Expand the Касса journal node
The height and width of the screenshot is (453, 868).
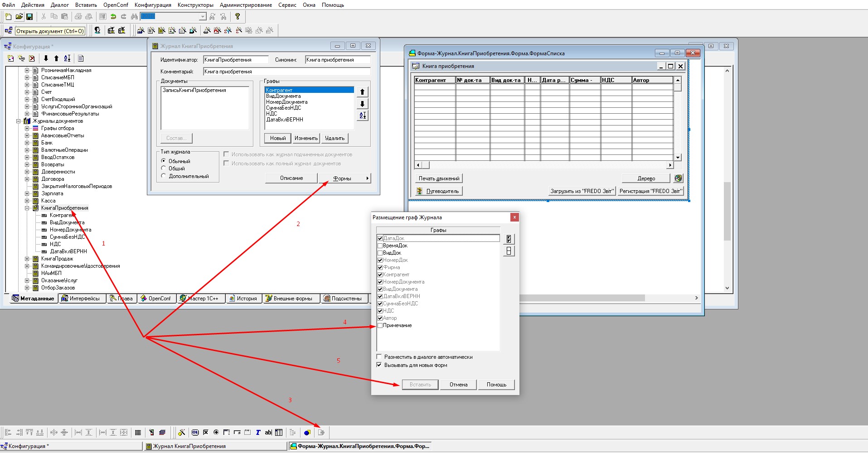tap(27, 201)
